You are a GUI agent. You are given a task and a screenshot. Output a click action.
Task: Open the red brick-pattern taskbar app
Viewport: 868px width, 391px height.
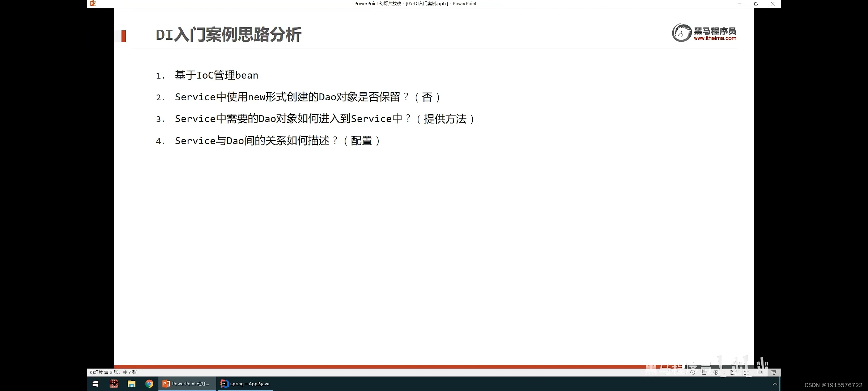click(x=114, y=384)
